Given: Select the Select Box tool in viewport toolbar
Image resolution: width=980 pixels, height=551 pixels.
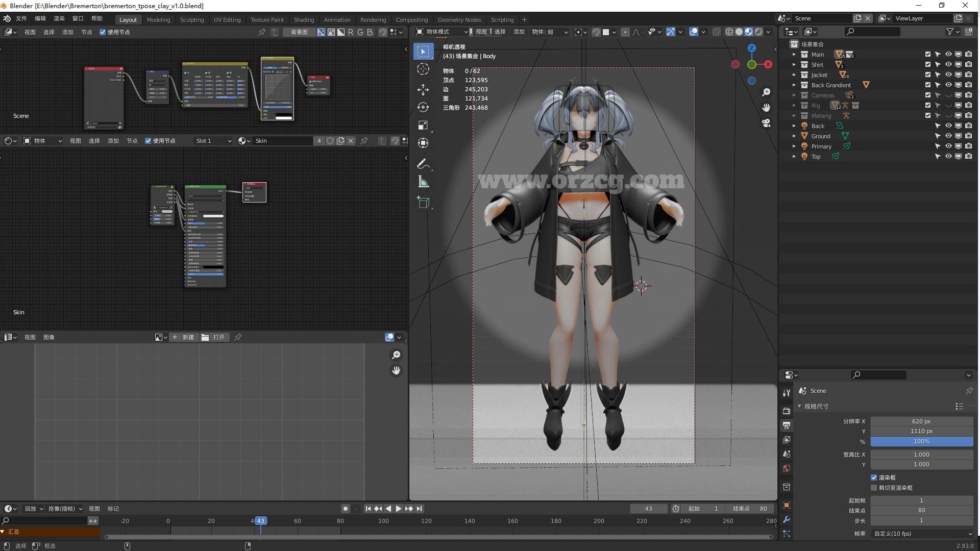Looking at the screenshot, I should coord(423,51).
